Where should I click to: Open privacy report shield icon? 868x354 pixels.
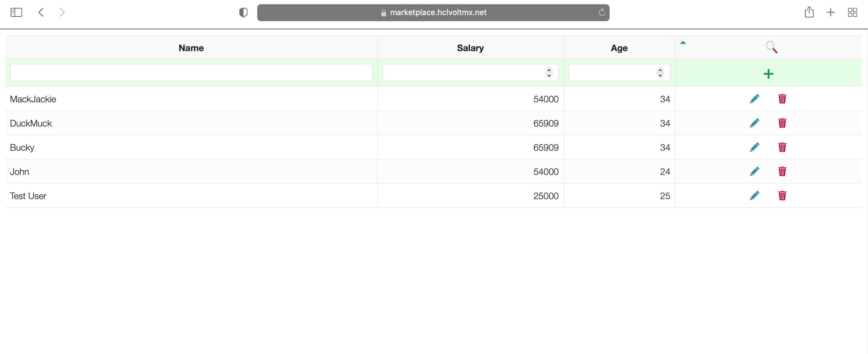tap(243, 12)
